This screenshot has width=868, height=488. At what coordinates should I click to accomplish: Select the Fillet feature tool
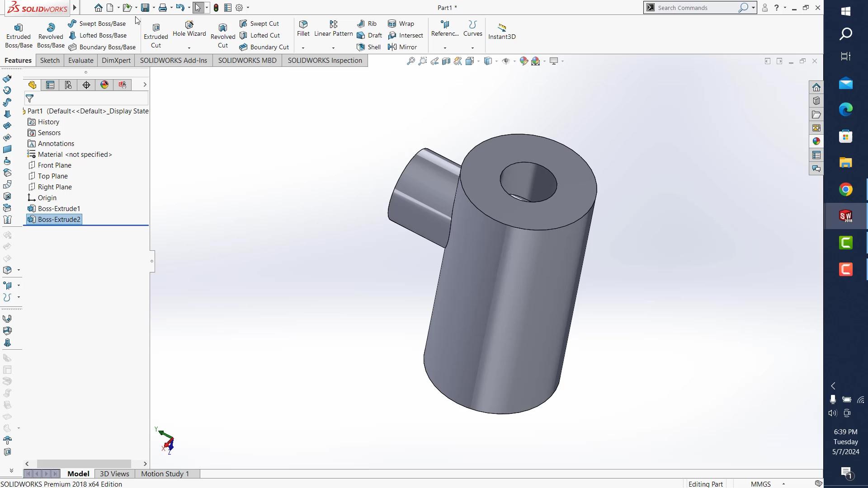pos(302,28)
